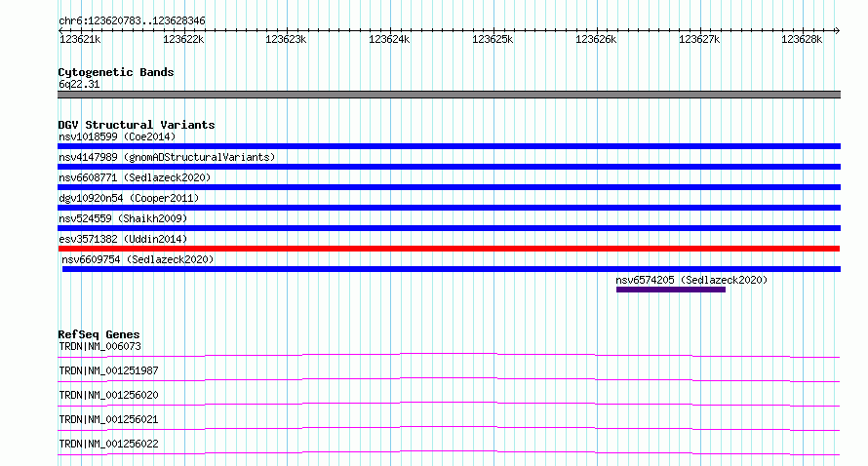Click the nsv1018599 (Coe2014) blue variant bar
This screenshot has width=868, height=466.
point(449,146)
